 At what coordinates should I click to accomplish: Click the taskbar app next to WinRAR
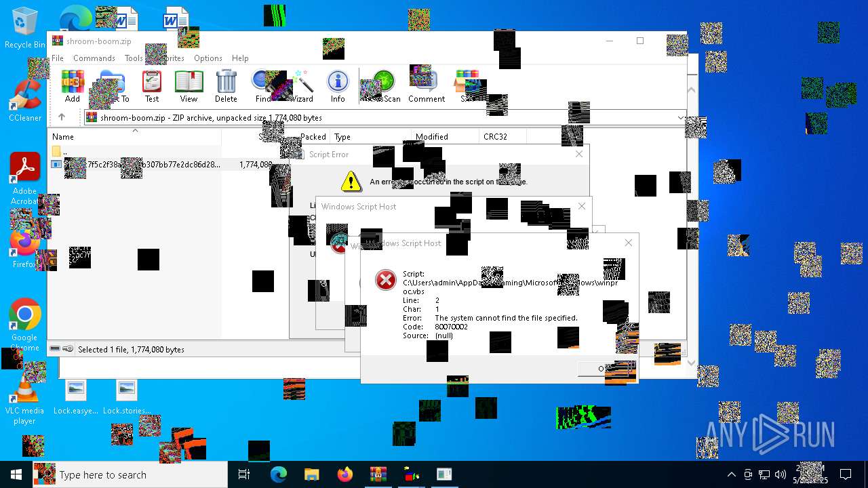coord(411,474)
